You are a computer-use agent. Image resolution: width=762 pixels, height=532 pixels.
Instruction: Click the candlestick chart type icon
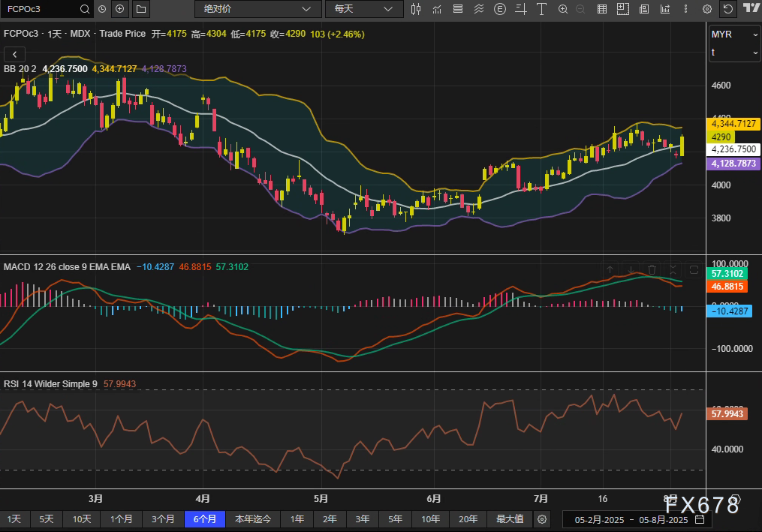click(417, 9)
